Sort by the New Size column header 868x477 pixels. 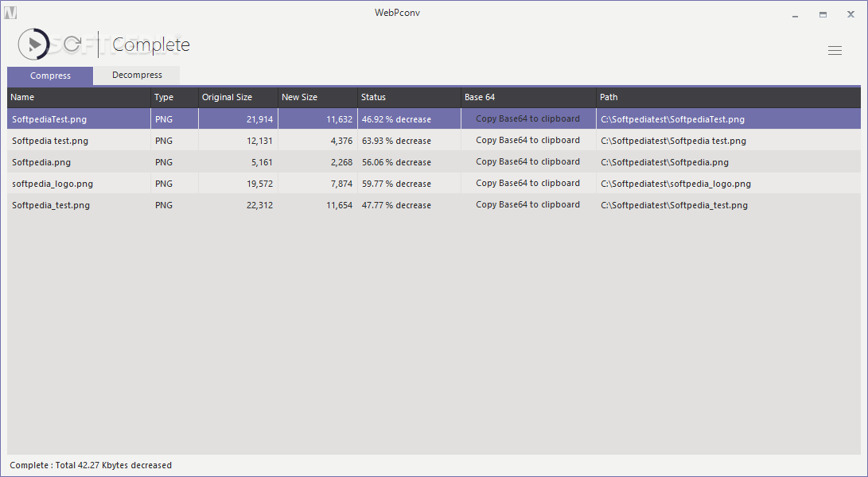[317, 97]
